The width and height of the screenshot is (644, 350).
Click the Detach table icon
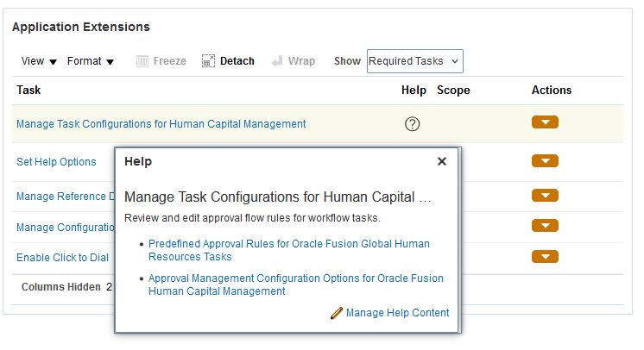208,61
